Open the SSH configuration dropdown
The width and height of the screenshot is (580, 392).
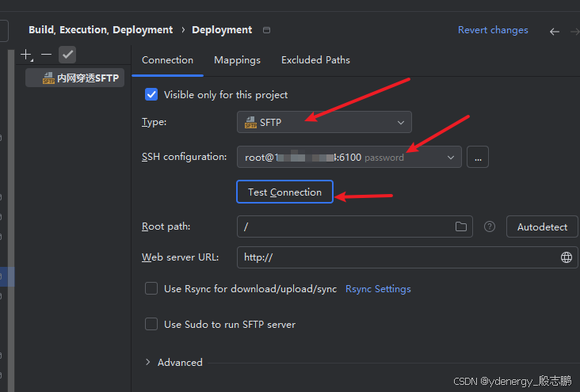[x=349, y=157]
